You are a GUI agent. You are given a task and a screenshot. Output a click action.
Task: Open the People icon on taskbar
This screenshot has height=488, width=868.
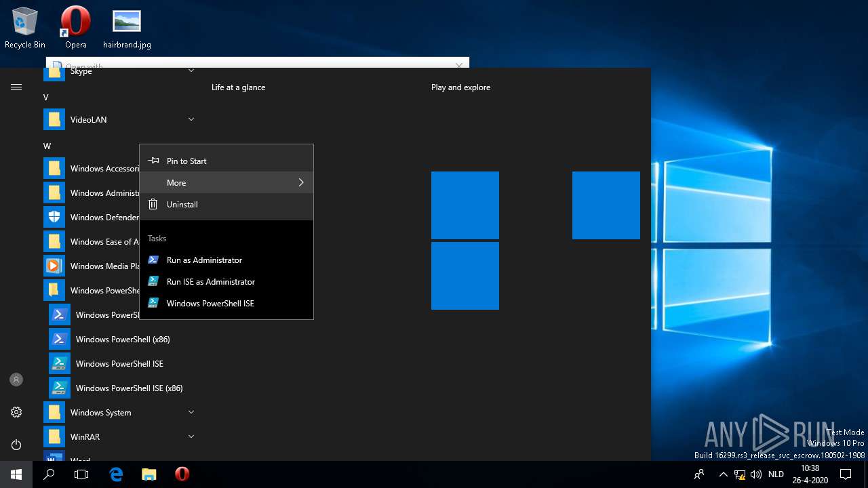tap(699, 474)
